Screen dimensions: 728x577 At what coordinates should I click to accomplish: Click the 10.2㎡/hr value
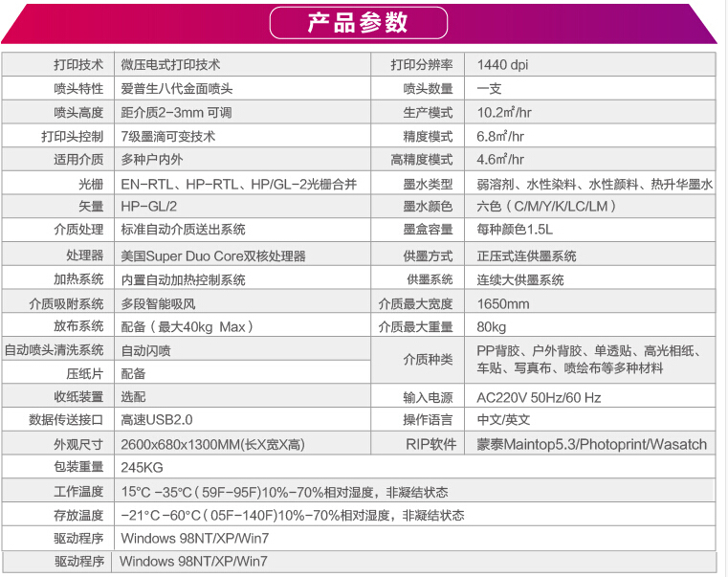click(x=504, y=112)
